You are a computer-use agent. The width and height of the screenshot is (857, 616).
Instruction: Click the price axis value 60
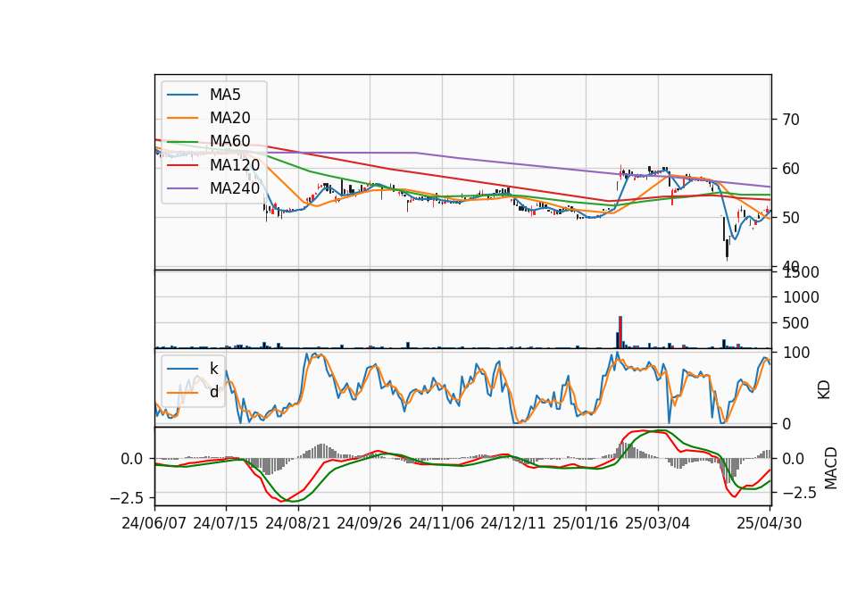tap(791, 169)
